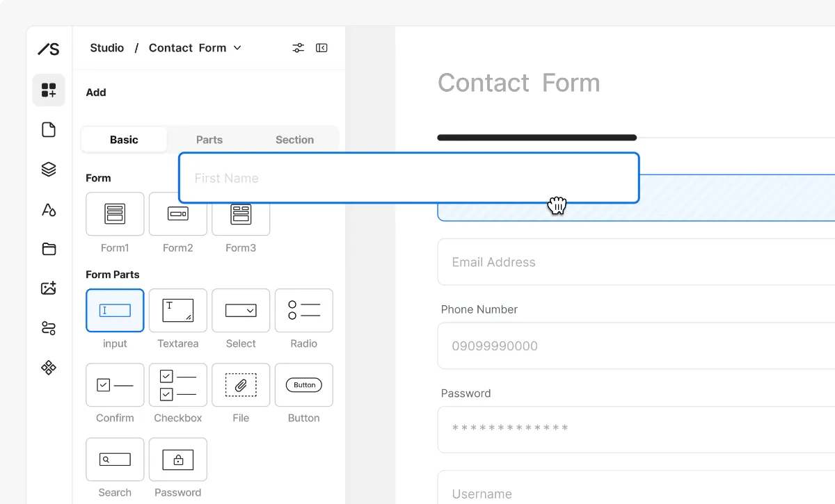The image size is (835, 504).
Task: Open the Pages sidebar icon
Action: 49,130
